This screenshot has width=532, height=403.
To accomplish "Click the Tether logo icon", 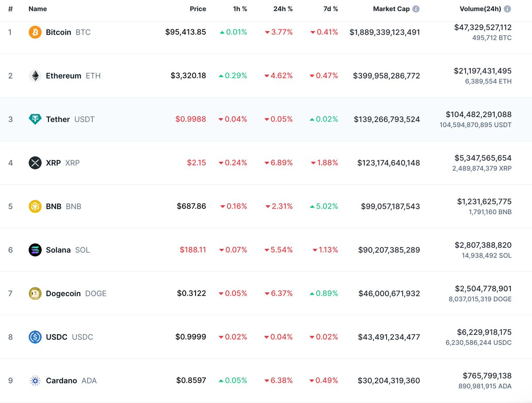I will pos(35,119).
